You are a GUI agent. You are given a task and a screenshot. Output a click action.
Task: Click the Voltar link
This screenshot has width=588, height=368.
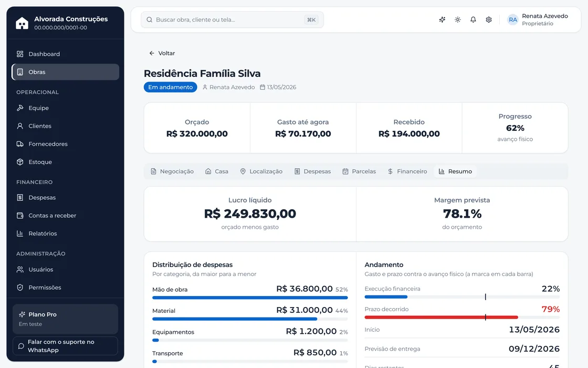tap(162, 53)
